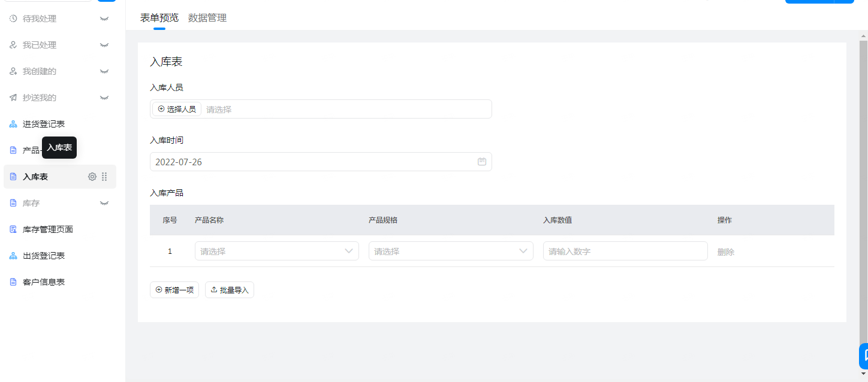Expand 产品规格 dropdown in row 1

point(450,251)
